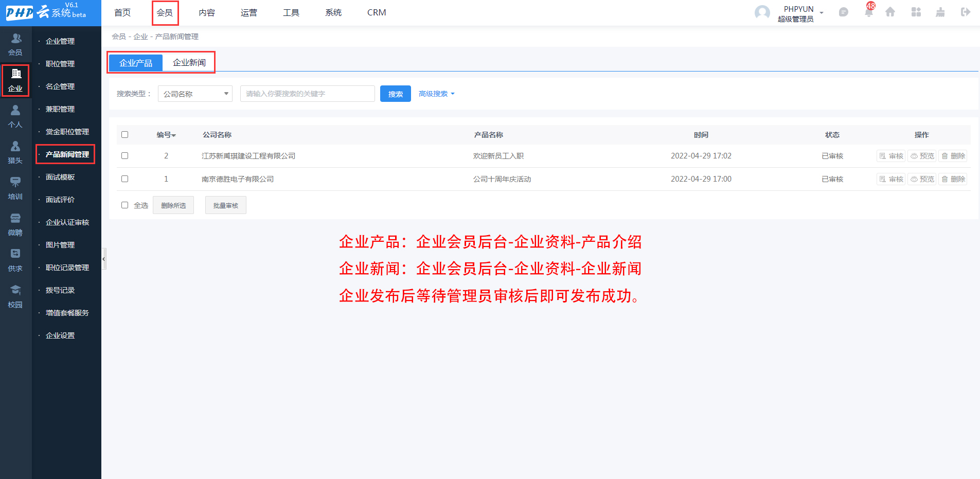Image resolution: width=980 pixels, height=479 pixels.
Task: Open the notification bell with 48 badge
Action: click(869, 11)
